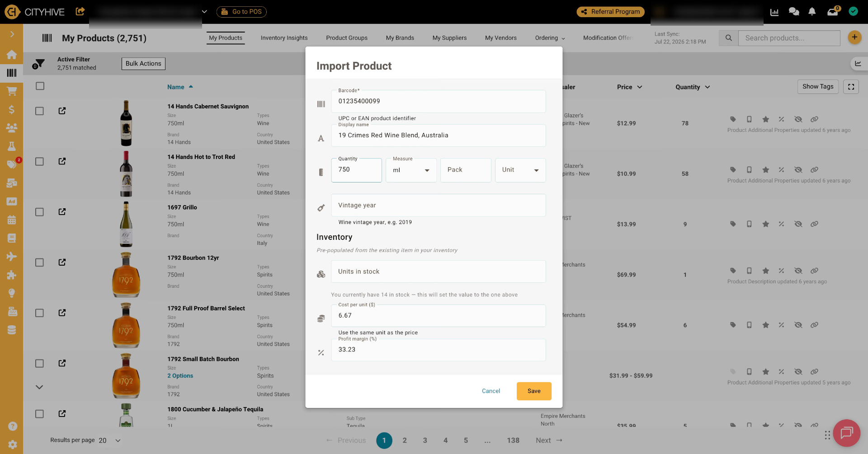Open the tags icon with red badge
The height and width of the screenshot is (454, 868).
12,164
